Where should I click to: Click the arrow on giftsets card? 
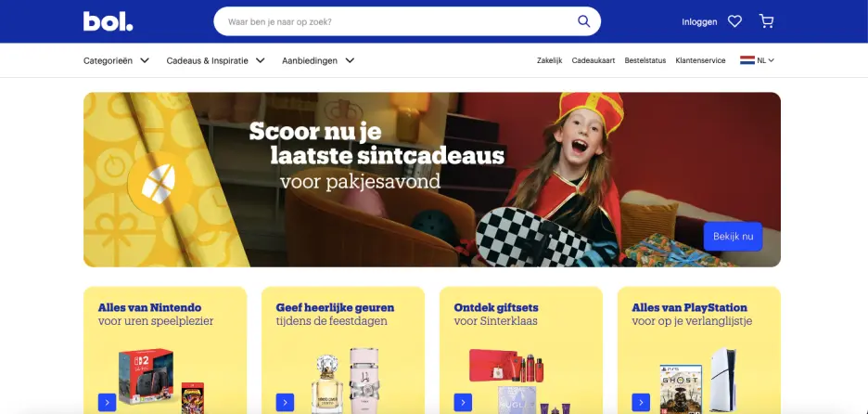(463, 402)
